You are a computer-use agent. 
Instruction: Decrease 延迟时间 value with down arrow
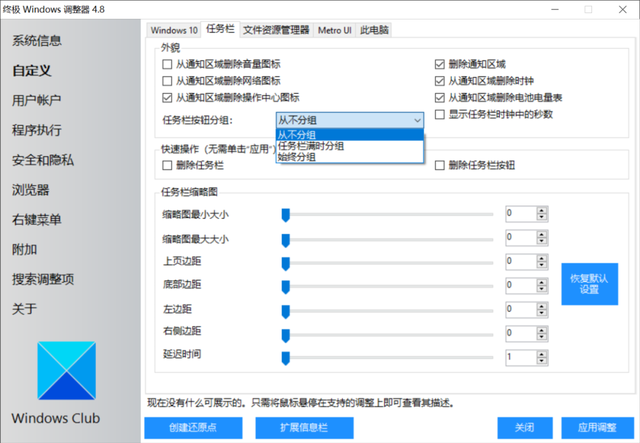coord(542,361)
